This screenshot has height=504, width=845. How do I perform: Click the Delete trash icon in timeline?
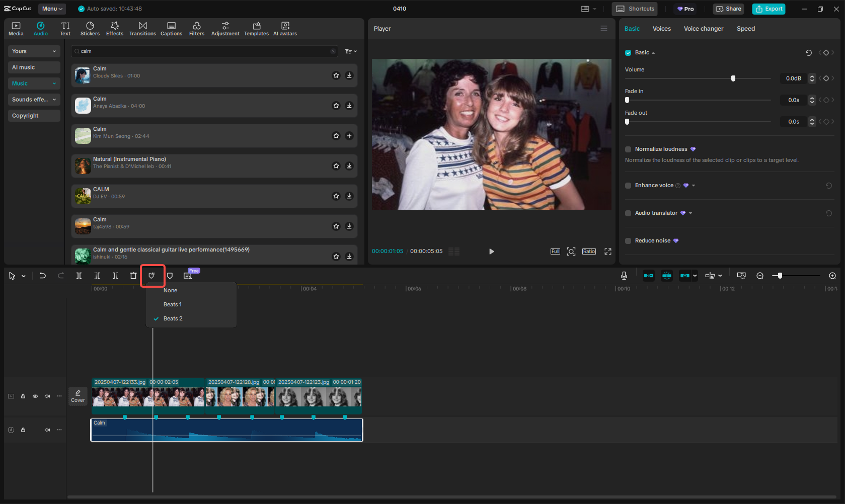click(133, 276)
